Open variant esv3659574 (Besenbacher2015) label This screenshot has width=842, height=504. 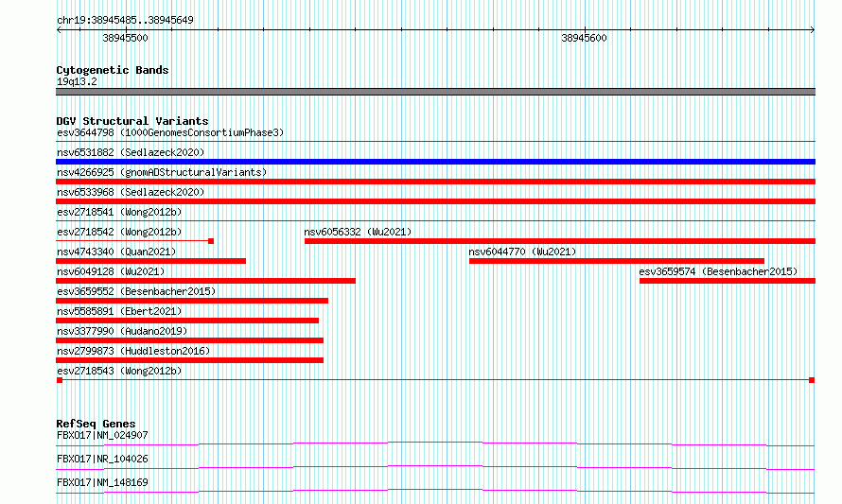pos(718,271)
